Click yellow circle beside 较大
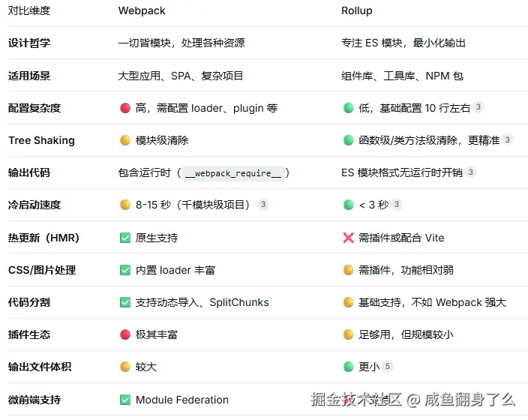This screenshot has height=420, width=528. [x=125, y=367]
